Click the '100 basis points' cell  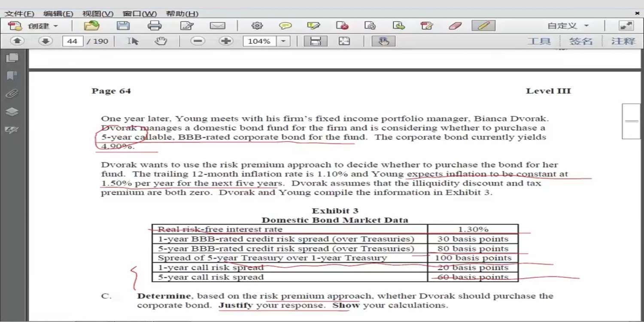pyautogui.click(x=473, y=258)
